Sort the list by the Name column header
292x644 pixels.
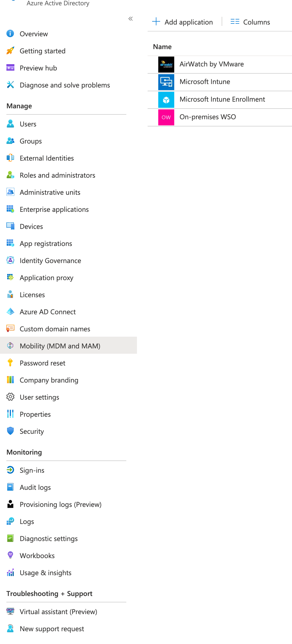(x=162, y=47)
